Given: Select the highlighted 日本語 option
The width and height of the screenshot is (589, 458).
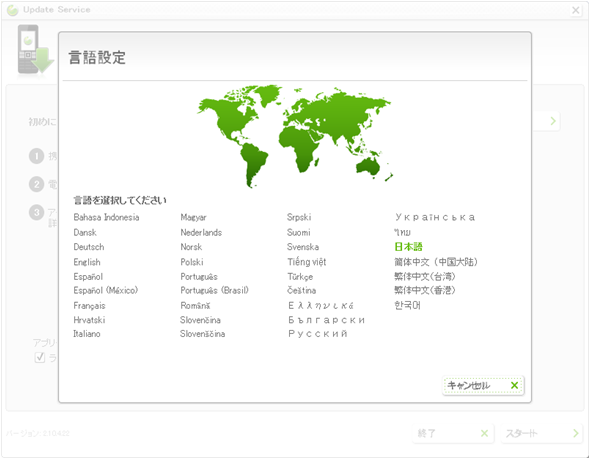Looking at the screenshot, I should (x=408, y=247).
